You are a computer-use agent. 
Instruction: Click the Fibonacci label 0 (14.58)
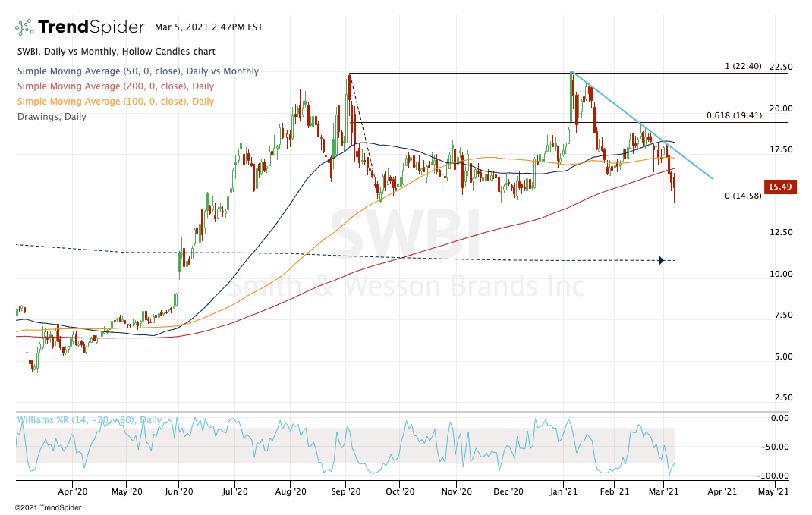(x=743, y=196)
